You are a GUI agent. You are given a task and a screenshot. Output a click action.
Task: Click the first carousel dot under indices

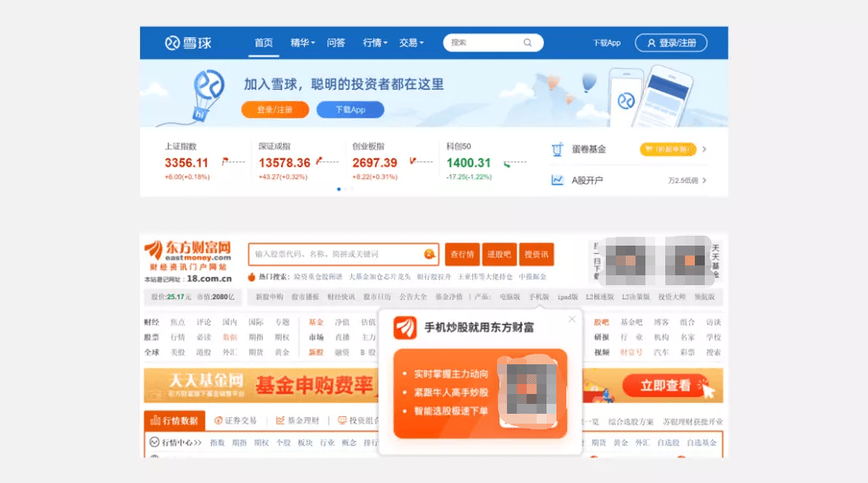[x=339, y=190]
